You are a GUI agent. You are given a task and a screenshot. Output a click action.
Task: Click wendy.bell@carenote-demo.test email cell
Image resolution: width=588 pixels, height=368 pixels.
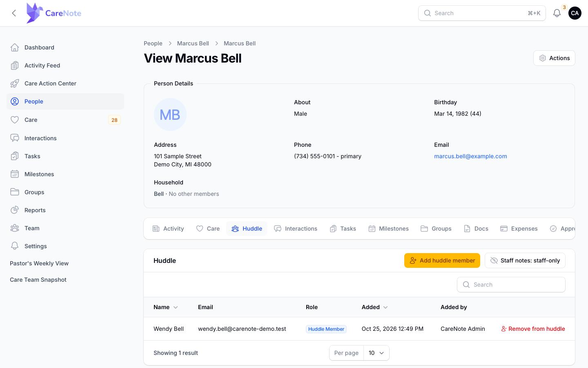click(x=242, y=329)
